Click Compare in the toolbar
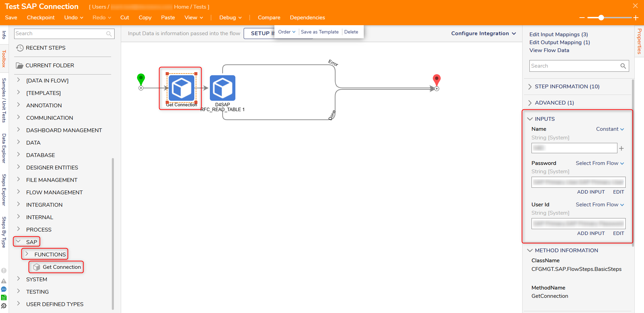 269,18
